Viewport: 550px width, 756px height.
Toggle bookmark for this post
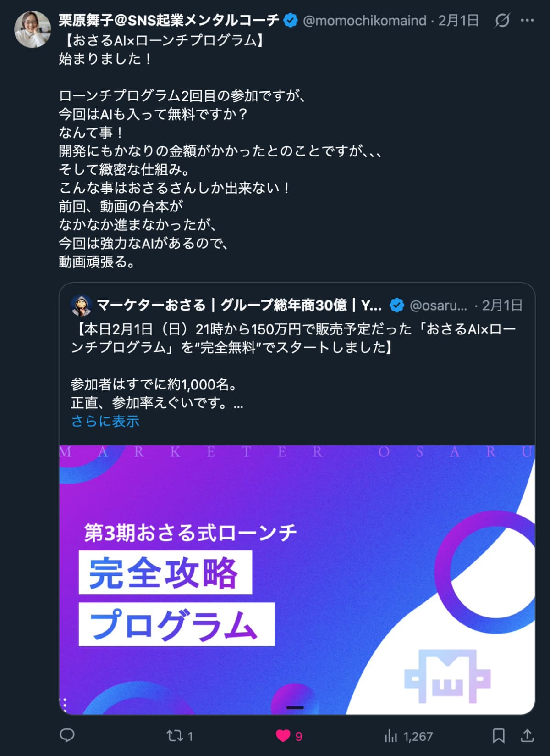tap(498, 735)
